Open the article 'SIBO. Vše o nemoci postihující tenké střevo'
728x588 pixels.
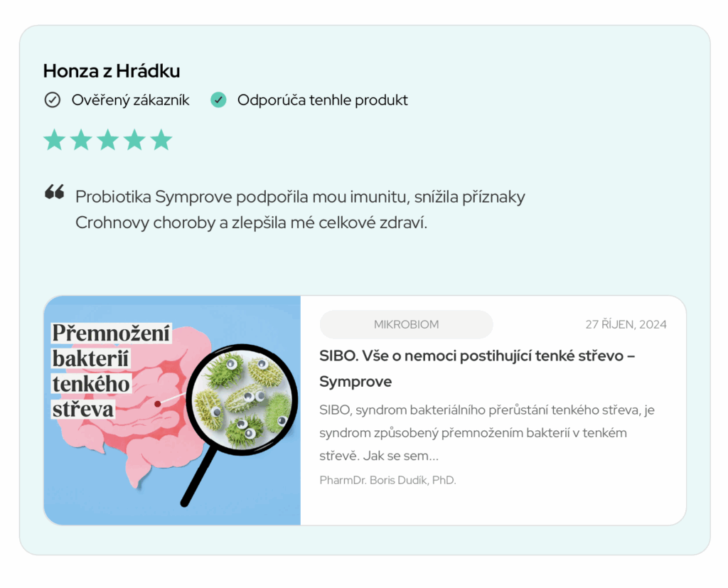(478, 368)
